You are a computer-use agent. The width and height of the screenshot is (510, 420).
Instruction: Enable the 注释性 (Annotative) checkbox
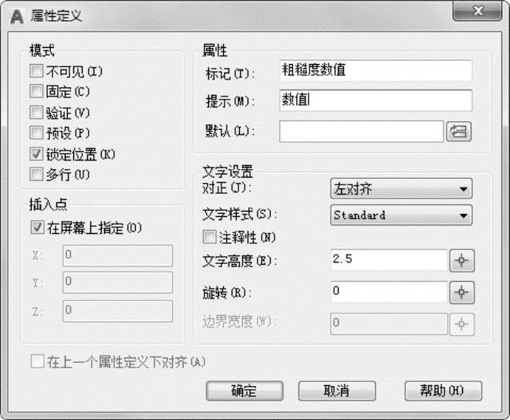tap(208, 236)
